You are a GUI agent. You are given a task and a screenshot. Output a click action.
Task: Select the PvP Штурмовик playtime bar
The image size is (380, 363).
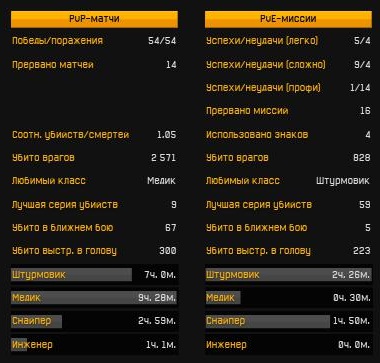(94, 275)
